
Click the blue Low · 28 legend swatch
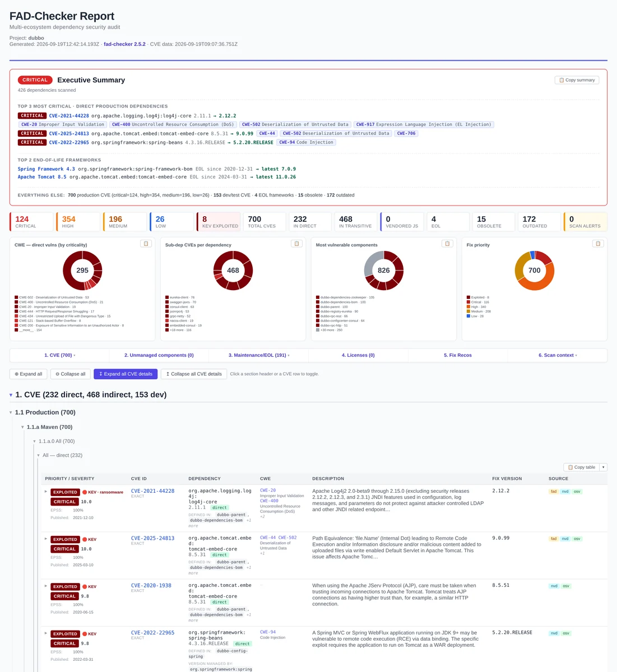tap(468, 316)
